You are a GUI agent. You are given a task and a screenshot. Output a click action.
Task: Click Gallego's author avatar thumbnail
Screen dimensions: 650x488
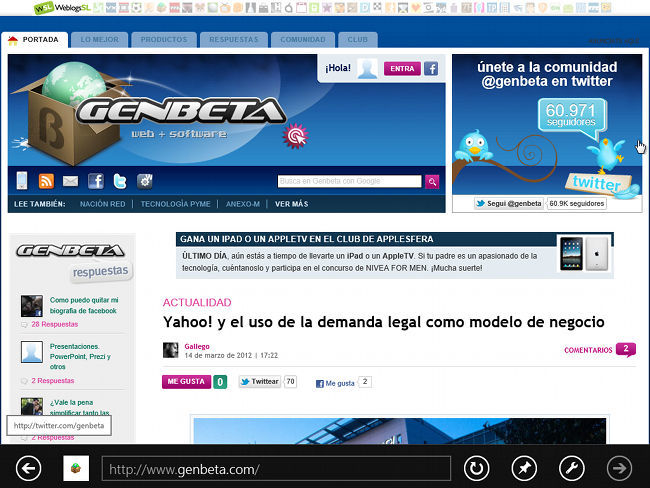click(x=170, y=350)
